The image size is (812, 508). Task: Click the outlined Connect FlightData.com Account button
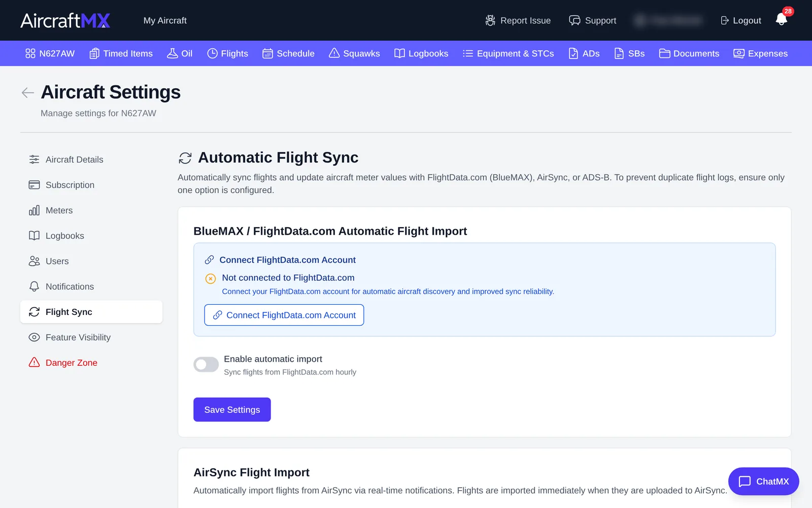(284, 315)
